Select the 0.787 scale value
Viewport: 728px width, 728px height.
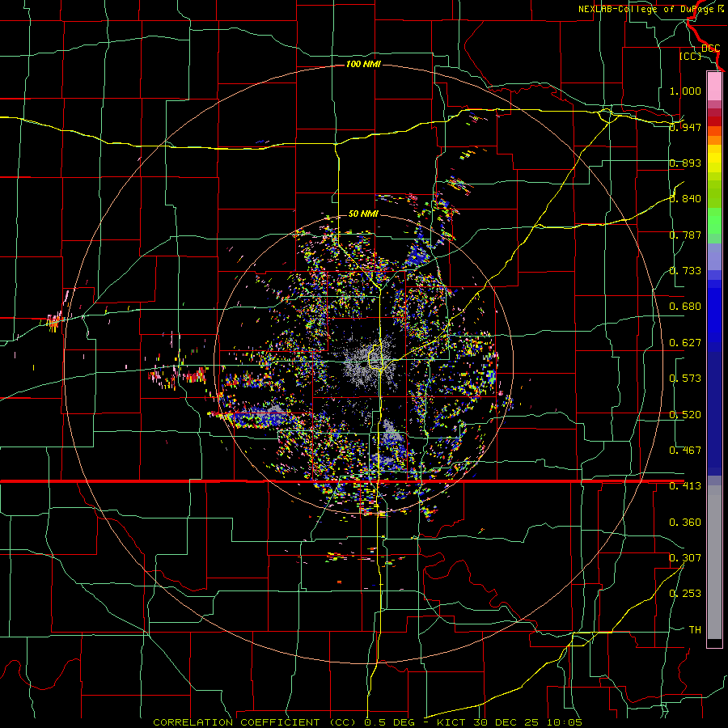685,235
